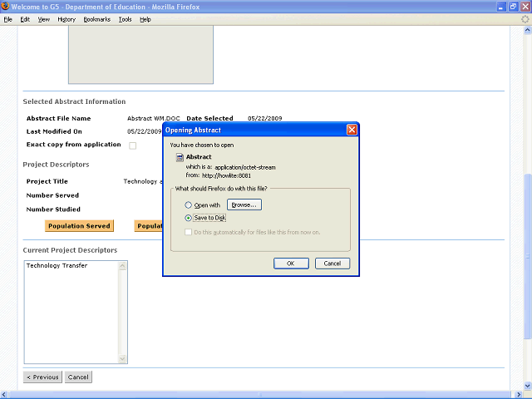Go back with the < Previous button
This screenshot has height=399, width=532.
pyautogui.click(x=42, y=377)
